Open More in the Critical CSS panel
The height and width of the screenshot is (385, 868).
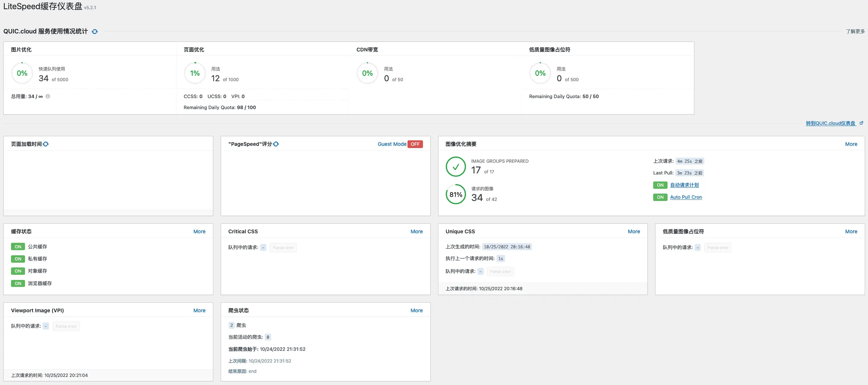[416, 231]
